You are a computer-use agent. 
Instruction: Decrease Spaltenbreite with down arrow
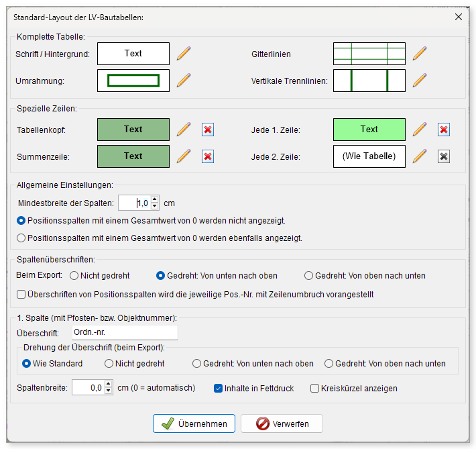109,391
